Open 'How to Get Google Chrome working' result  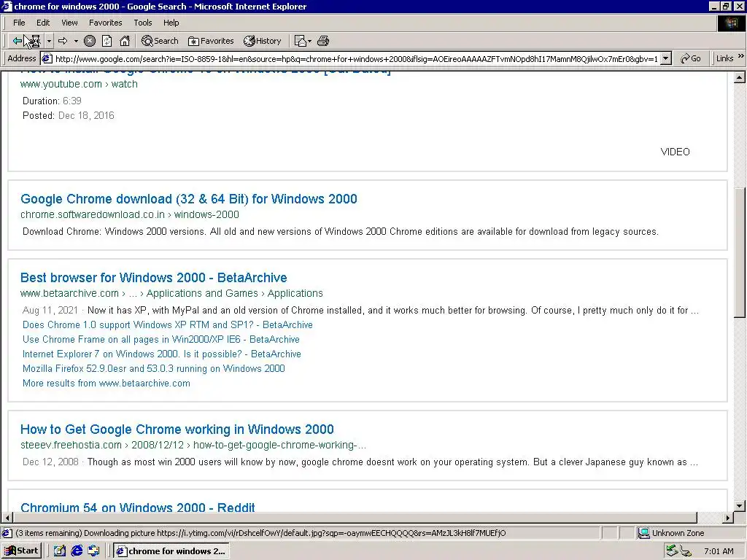177,429
